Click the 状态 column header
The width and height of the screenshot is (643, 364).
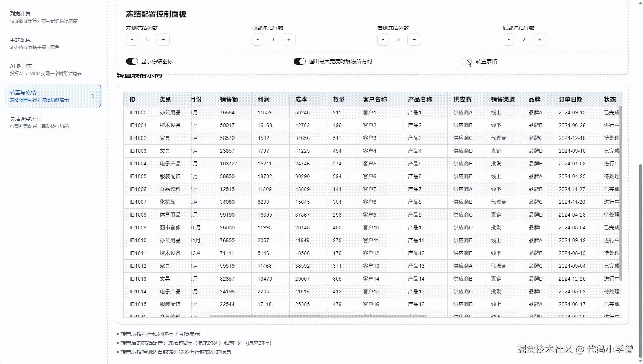pyautogui.click(x=610, y=99)
